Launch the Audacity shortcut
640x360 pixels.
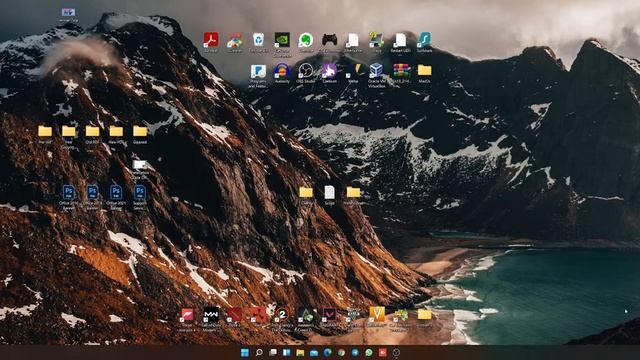click(x=282, y=71)
